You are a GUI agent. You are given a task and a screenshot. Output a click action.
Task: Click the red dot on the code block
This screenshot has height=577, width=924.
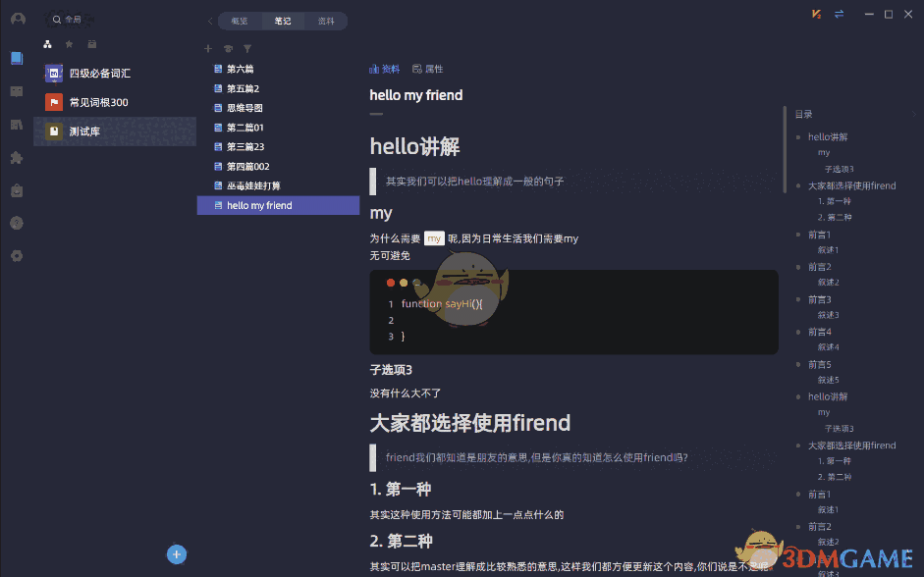tap(390, 282)
